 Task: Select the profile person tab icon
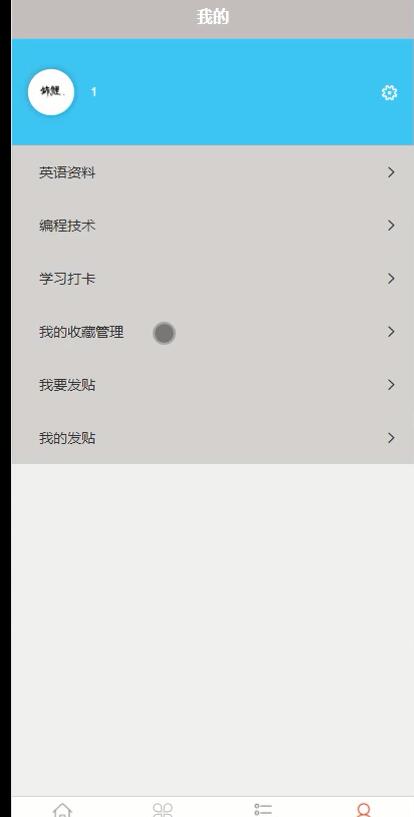(363, 810)
